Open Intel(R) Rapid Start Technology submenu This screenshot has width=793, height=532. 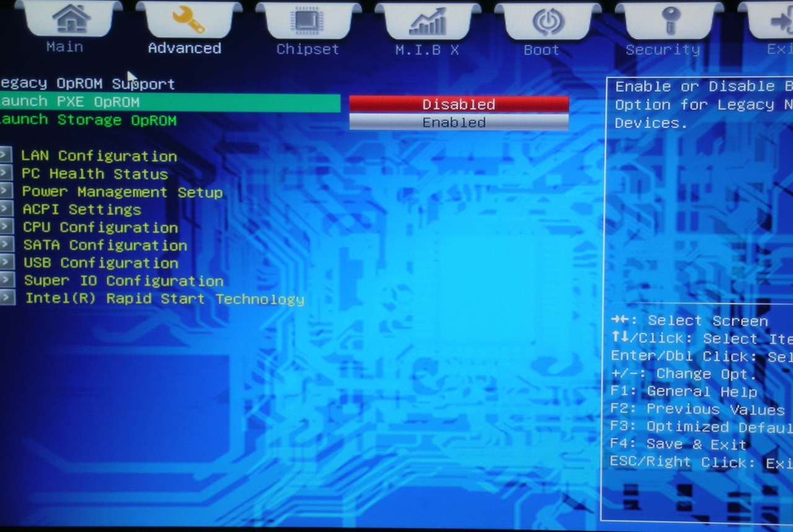pos(165,299)
